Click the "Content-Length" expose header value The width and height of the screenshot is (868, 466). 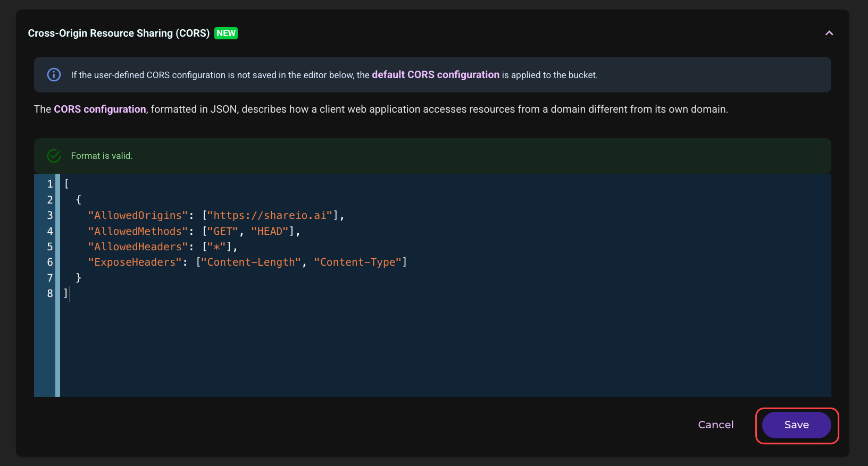(x=251, y=262)
